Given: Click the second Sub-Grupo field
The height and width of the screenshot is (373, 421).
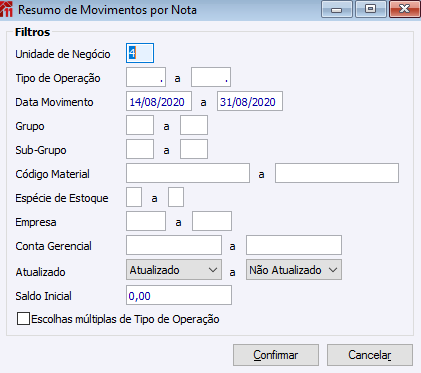Looking at the screenshot, I should [194, 149].
